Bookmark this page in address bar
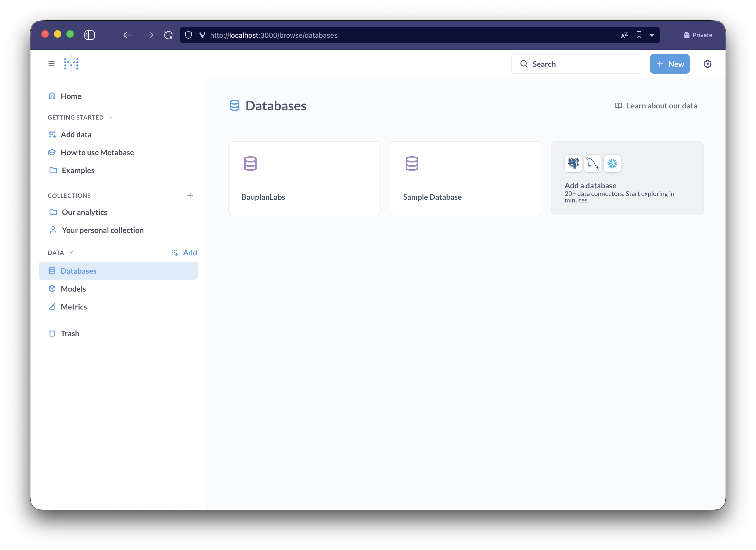 click(x=639, y=35)
